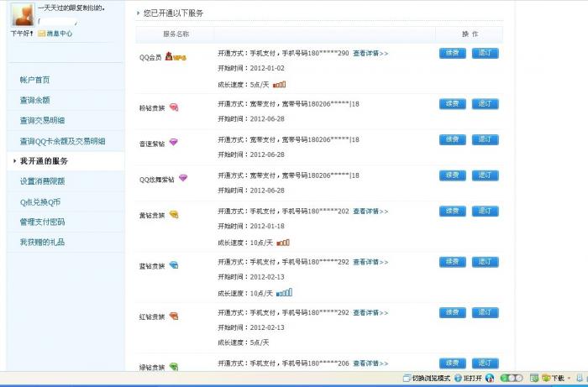Click the red diamond icon beside 红钻贵族
The width and height of the screenshot is (588, 387).
tap(174, 316)
